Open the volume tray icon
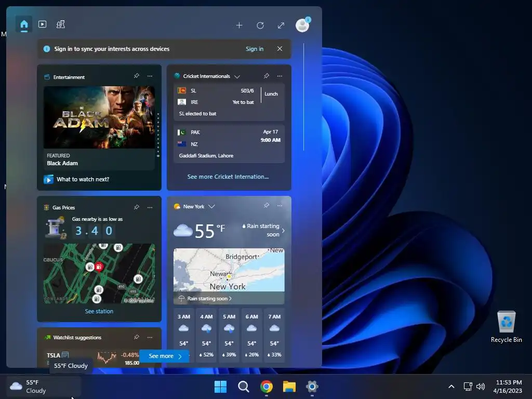532x399 pixels. [x=481, y=387]
